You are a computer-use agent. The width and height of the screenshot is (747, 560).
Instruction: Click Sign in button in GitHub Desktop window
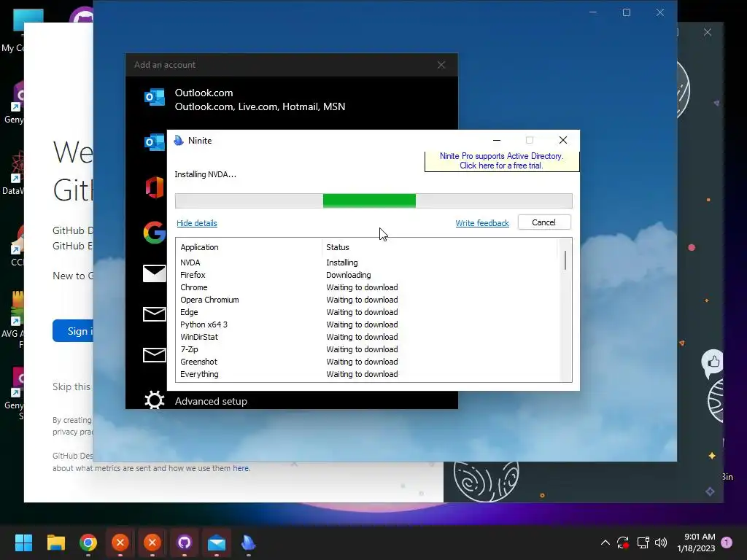click(x=73, y=330)
